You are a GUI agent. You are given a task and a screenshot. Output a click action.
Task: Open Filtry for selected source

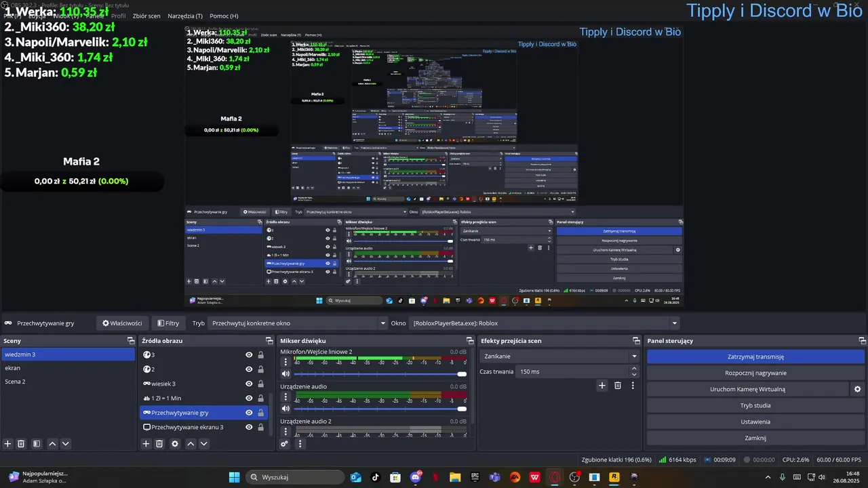pos(168,323)
